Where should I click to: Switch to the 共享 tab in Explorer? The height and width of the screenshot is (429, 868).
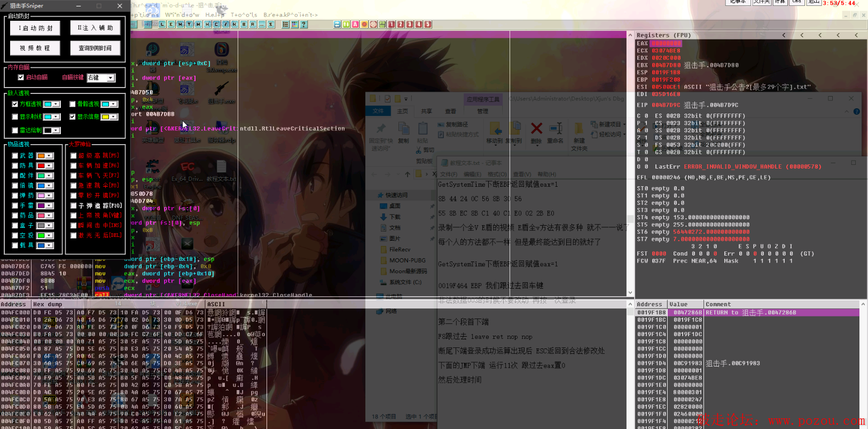(426, 112)
